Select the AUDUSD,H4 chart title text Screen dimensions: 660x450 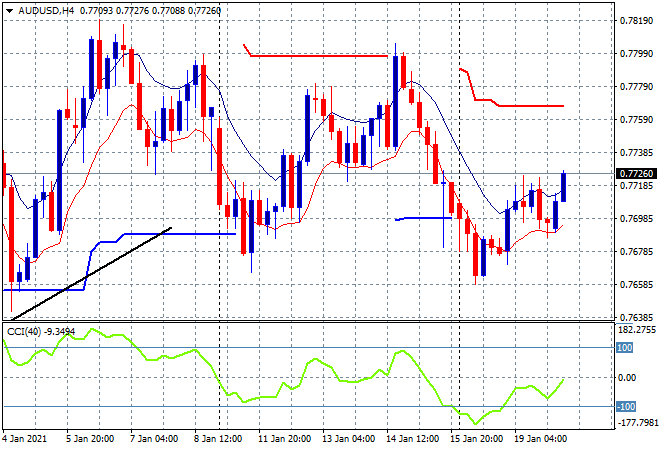46,11
